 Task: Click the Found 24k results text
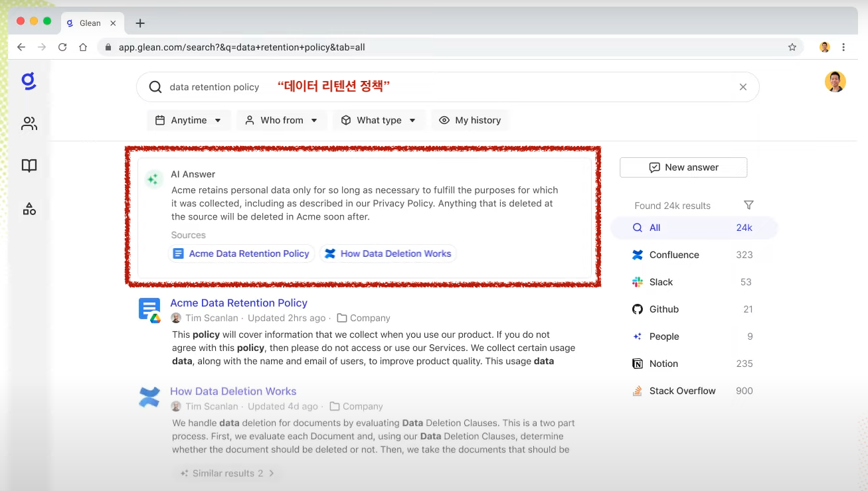coord(672,206)
